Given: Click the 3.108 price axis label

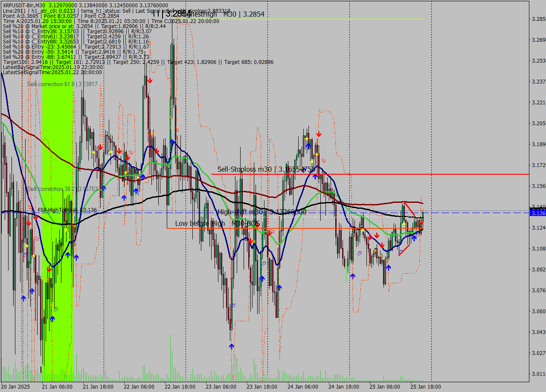Looking at the screenshot, I should [538, 248].
